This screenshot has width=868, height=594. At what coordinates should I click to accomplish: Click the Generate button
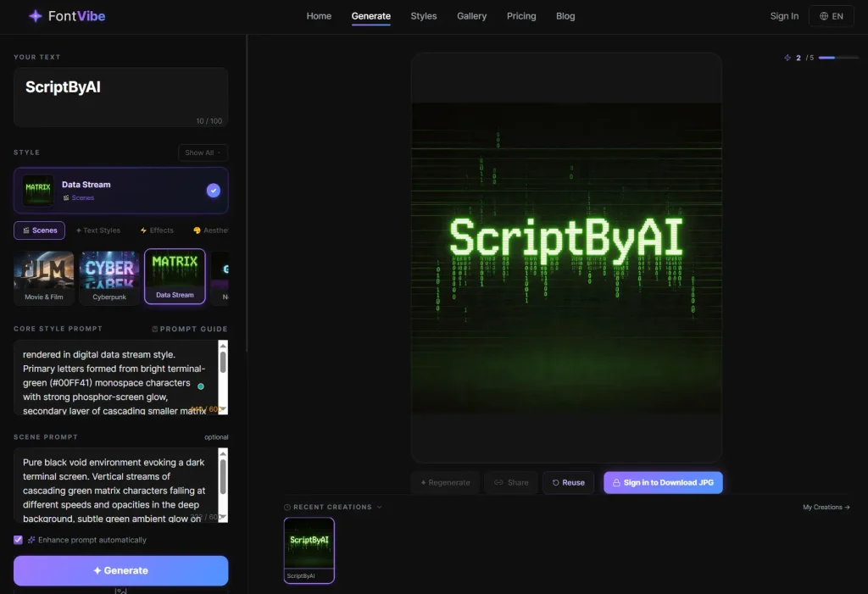120,570
